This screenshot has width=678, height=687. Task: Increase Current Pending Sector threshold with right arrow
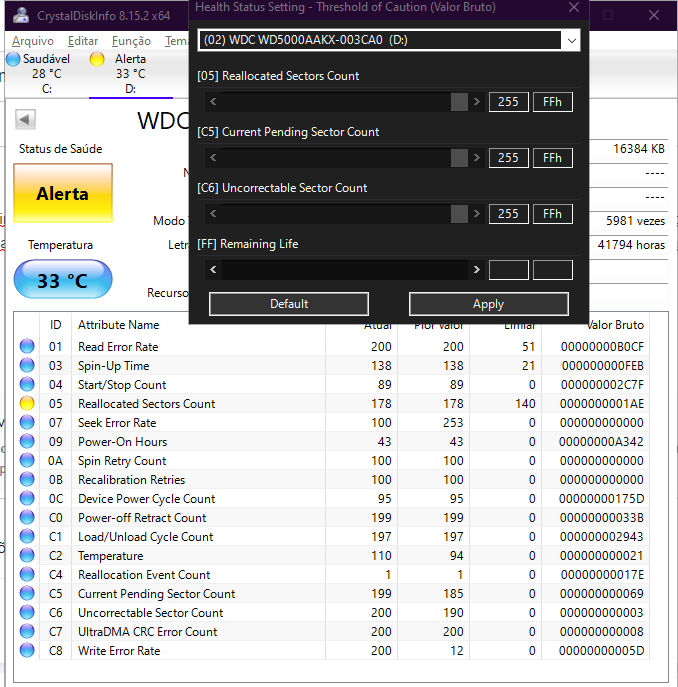tap(477, 158)
